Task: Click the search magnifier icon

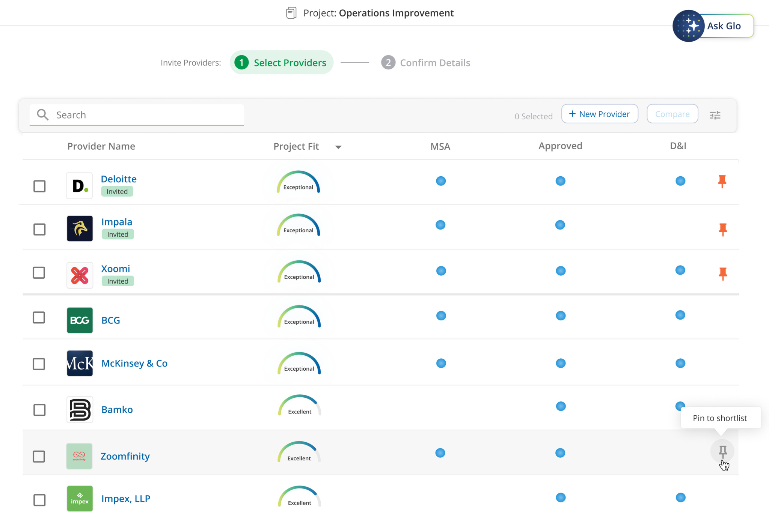Action: coord(43,115)
